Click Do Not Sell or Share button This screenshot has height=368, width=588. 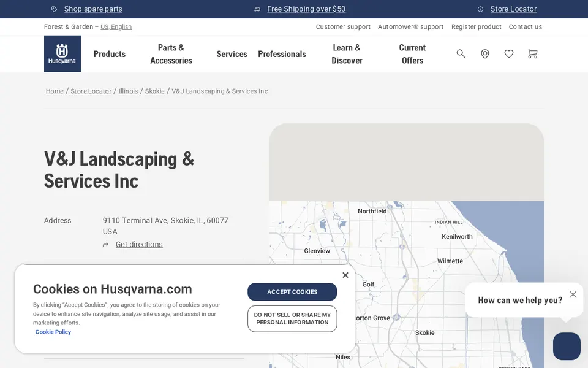click(x=292, y=319)
